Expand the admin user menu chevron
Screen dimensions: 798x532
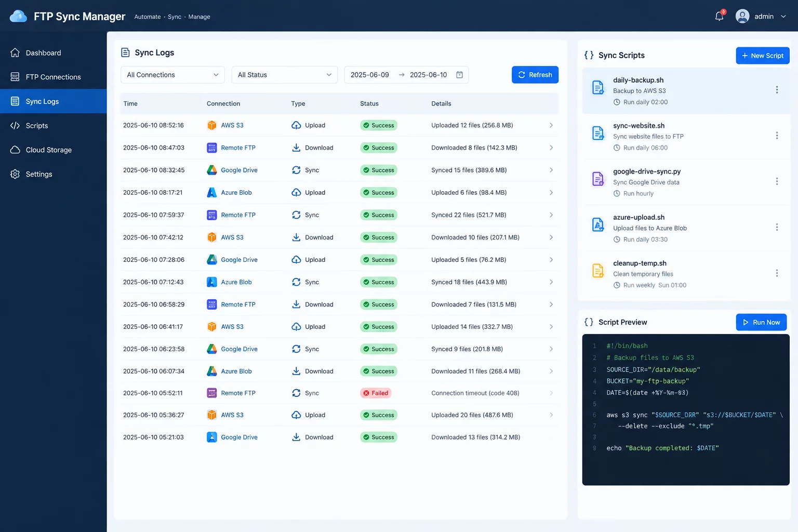click(783, 17)
